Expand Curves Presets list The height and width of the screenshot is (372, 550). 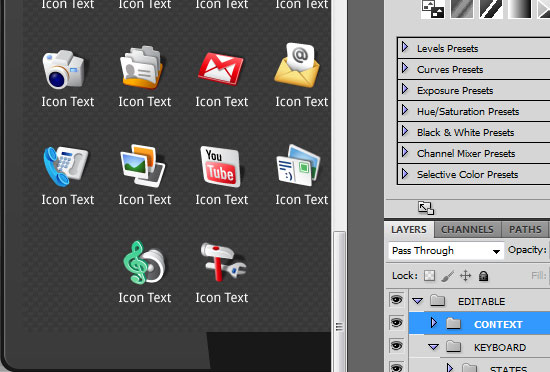pos(405,68)
